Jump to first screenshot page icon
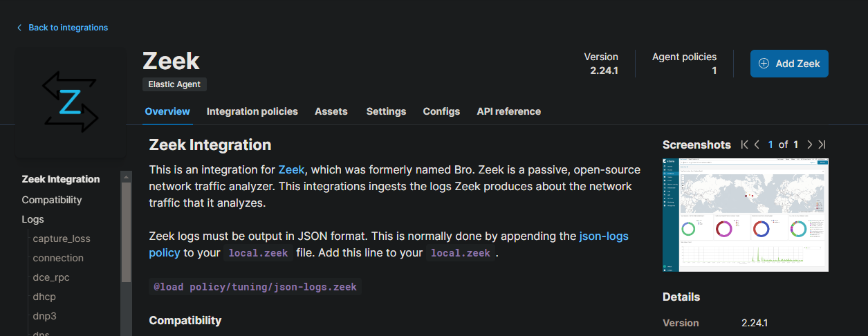This screenshot has width=868, height=336. coord(744,144)
